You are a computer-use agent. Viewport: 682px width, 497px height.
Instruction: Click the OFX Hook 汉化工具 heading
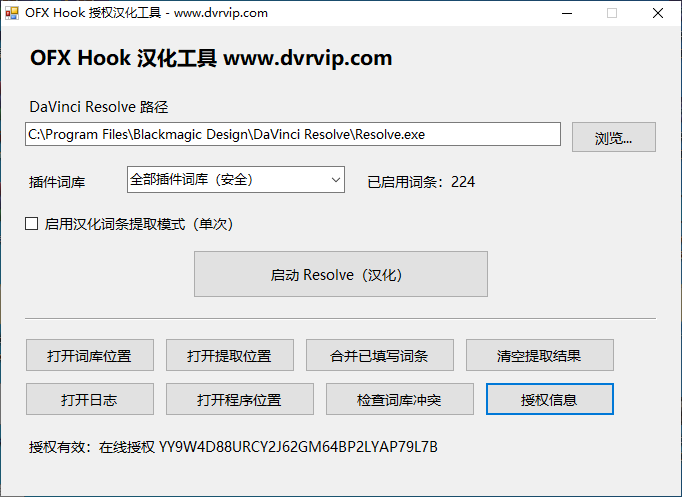211,58
